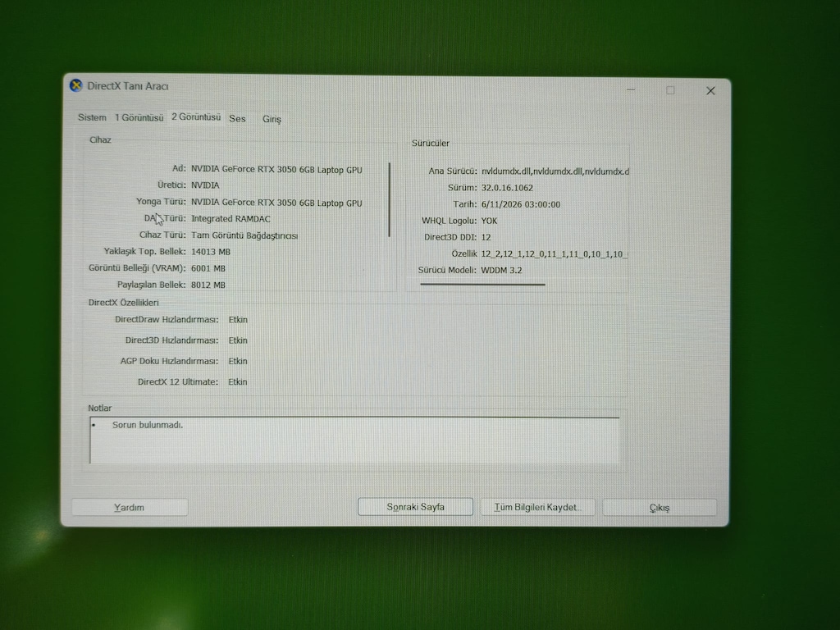840x630 pixels.
Task: Switch to the Sistem tab
Action: point(92,117)
